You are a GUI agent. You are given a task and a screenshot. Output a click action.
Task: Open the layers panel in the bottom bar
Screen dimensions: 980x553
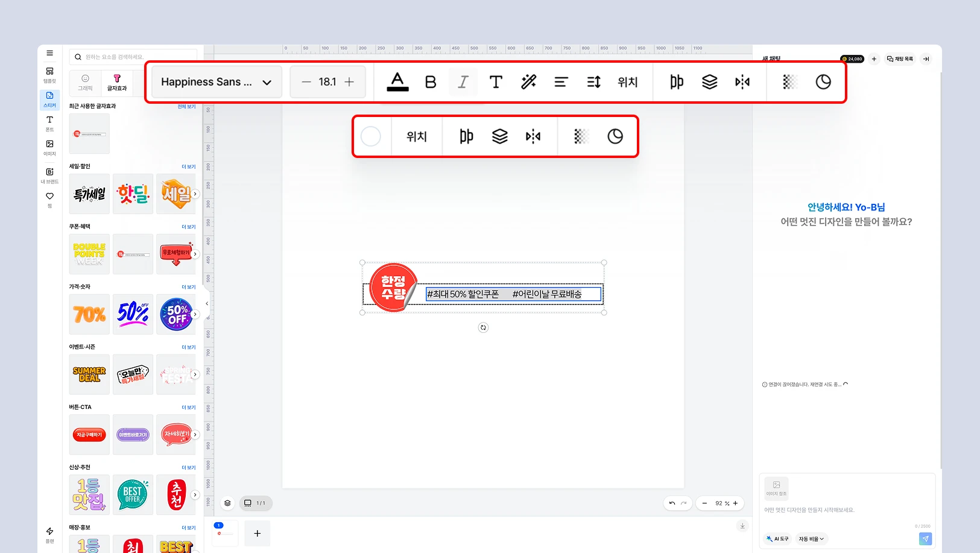tap(227, 503)
